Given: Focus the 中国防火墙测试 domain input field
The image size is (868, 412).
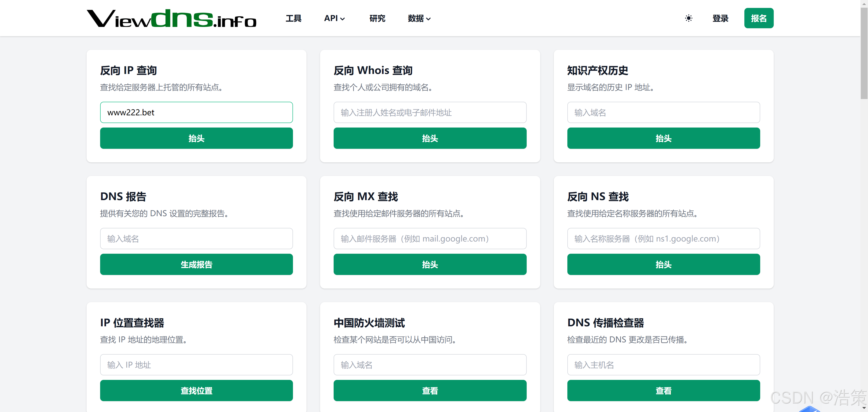Looking at the screenshot, I should tap(430, 365).
